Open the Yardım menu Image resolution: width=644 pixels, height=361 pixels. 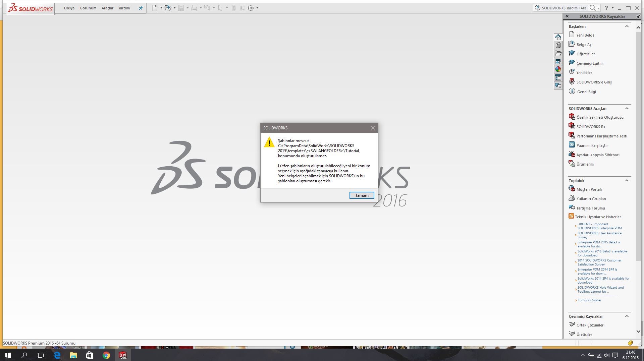coord(124,8)
